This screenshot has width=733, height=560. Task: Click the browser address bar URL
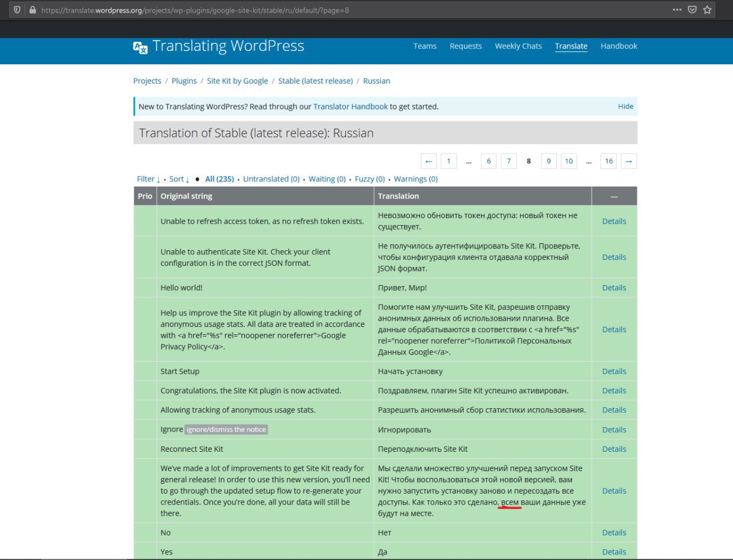pyautogui.click(x=195, y=10)
